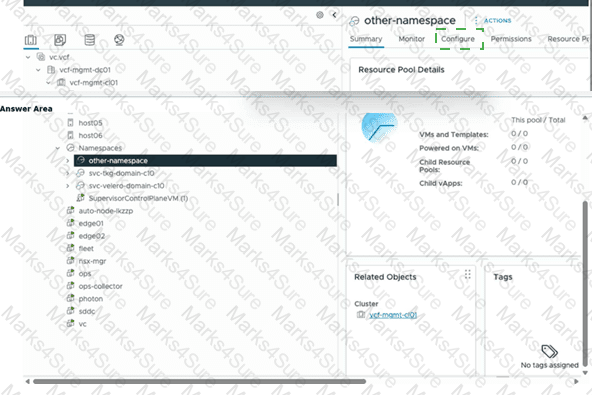Switch to the Monitor tab
The image size is (592, 395).
click(412, 39)
